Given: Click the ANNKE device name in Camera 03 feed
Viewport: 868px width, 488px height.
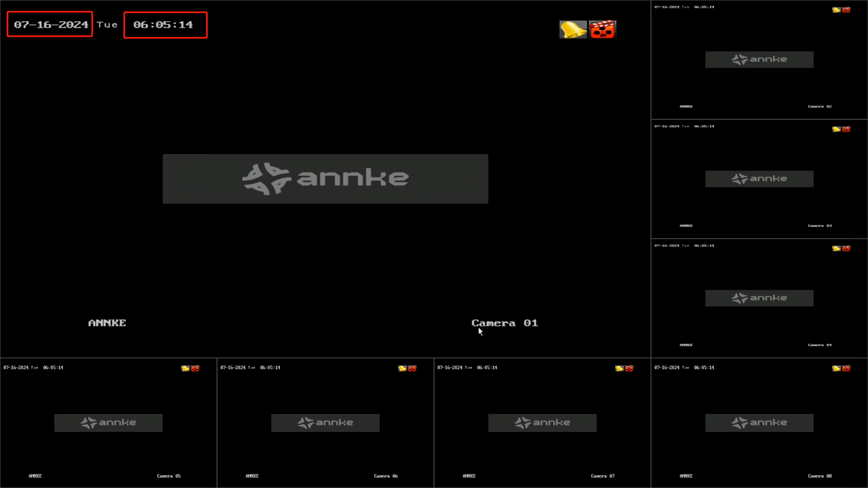Looking at the screenshot, I should (x=686, y=226).
